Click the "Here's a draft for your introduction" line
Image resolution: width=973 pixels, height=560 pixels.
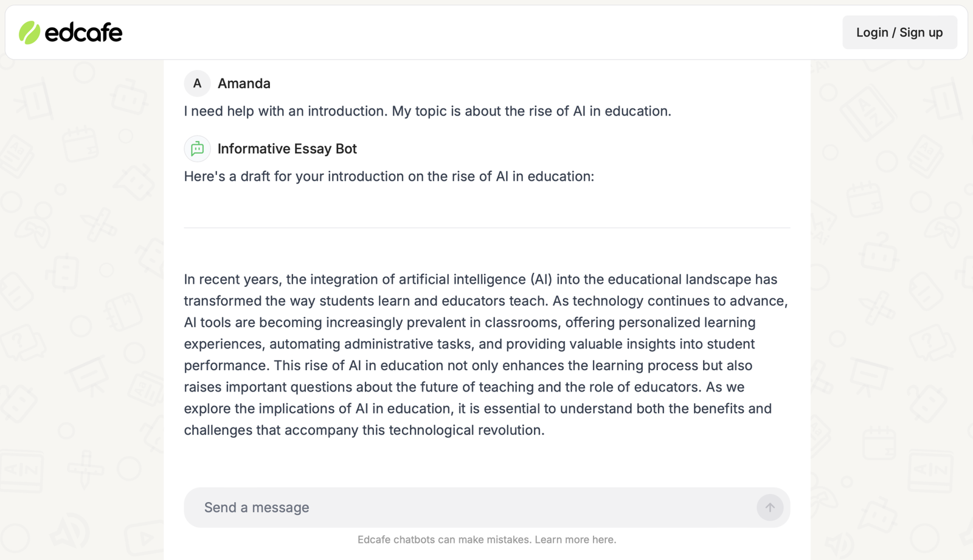click(x=389, y=177)
